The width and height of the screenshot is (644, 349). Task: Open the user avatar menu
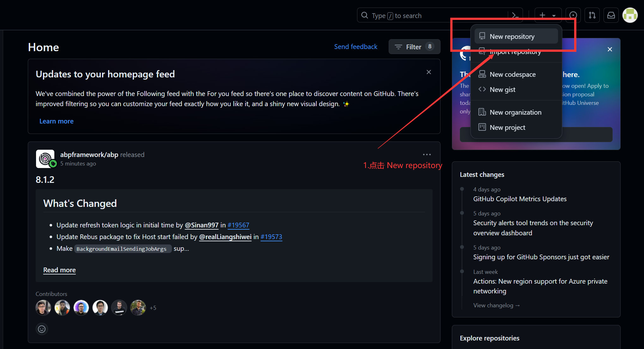[x=630, y=15]
